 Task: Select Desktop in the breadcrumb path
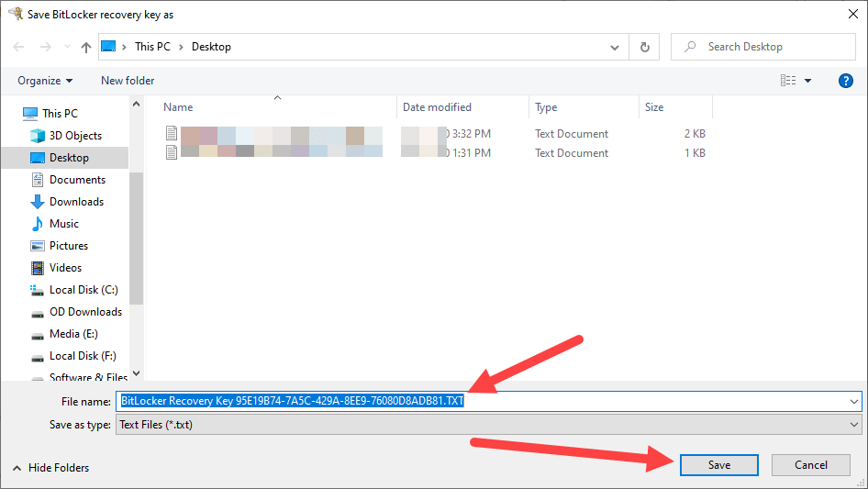pos(211,47)
